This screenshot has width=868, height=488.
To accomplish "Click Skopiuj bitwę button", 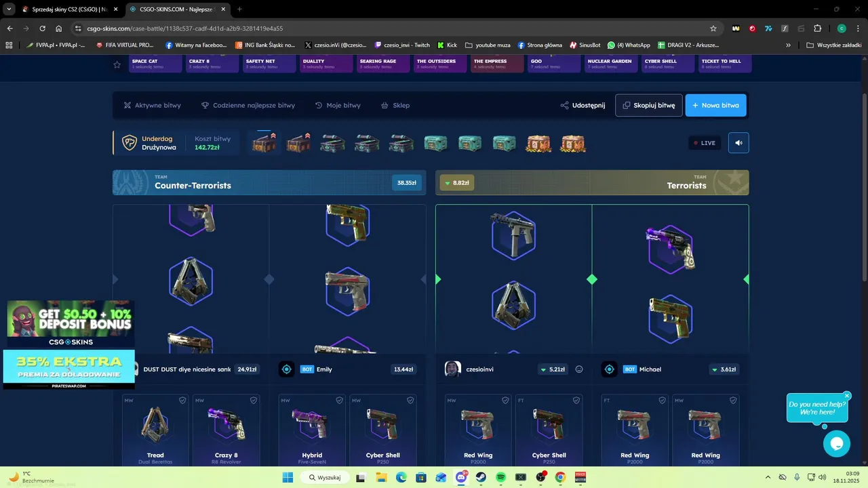I will tap(649, 105).
